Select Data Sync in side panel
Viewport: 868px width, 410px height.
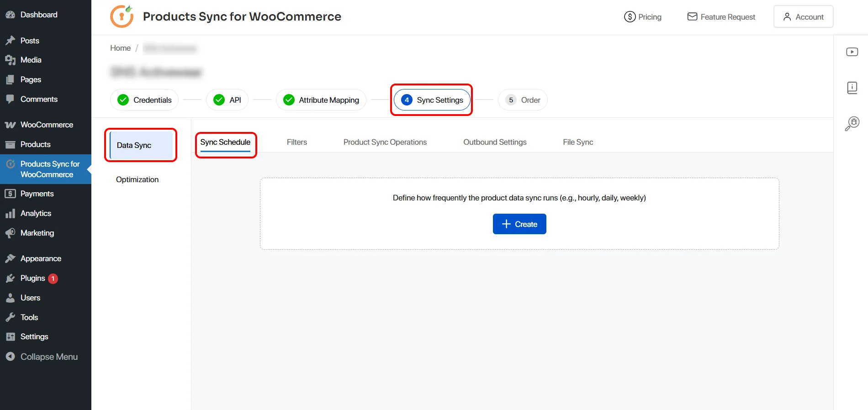click(142, 145)
